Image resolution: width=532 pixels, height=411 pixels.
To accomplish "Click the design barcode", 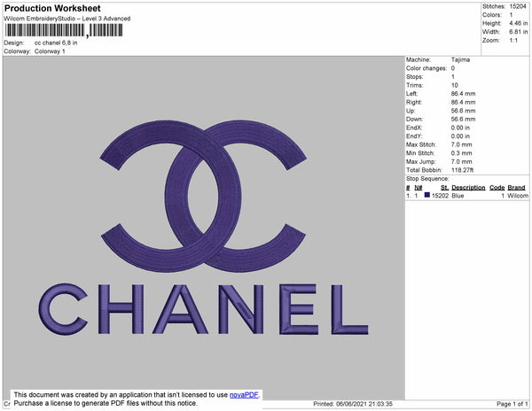I will [x=64, y=30].
